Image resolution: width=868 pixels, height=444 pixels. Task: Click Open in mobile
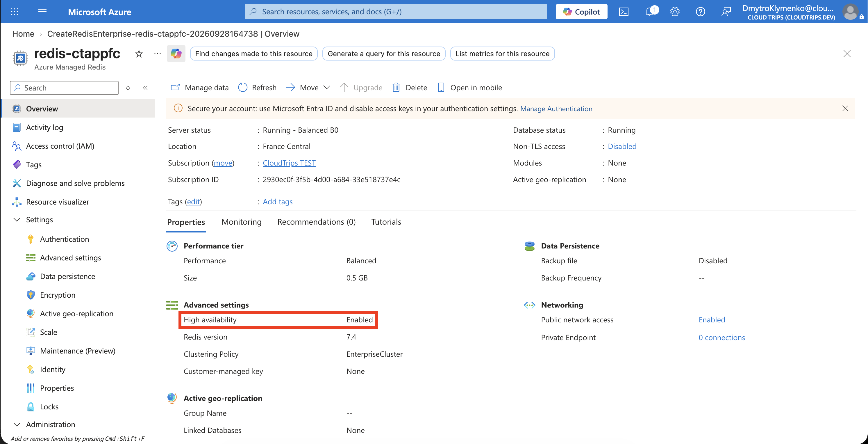point(469,88)
